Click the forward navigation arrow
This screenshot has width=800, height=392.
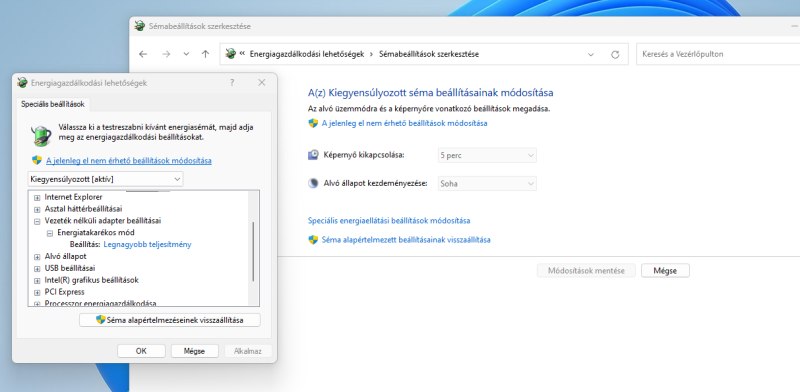(166, 54)
